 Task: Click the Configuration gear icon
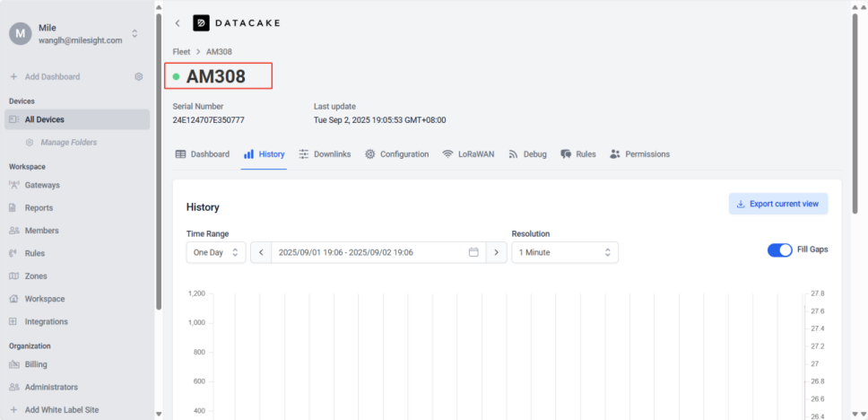[369, 154]
